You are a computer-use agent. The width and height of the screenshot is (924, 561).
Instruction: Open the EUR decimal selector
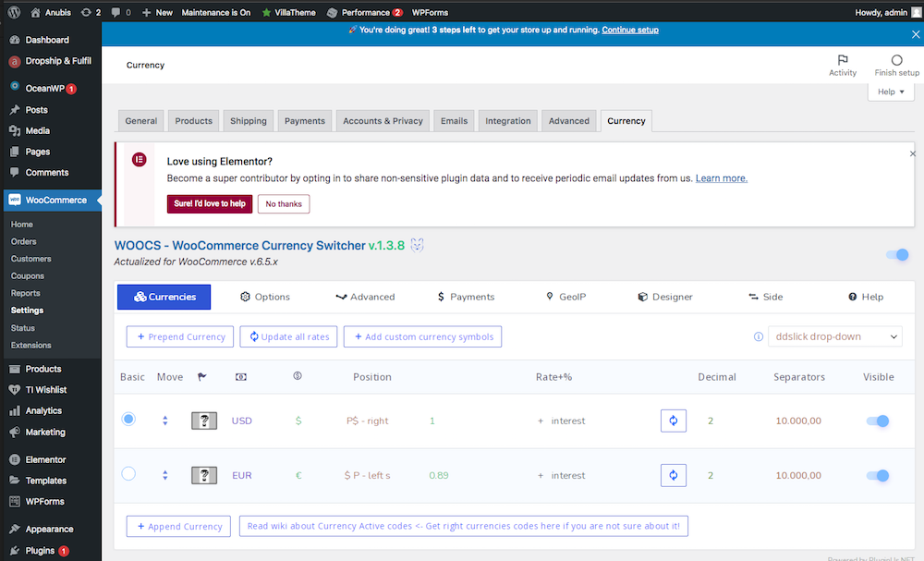[x=711, y=476]
